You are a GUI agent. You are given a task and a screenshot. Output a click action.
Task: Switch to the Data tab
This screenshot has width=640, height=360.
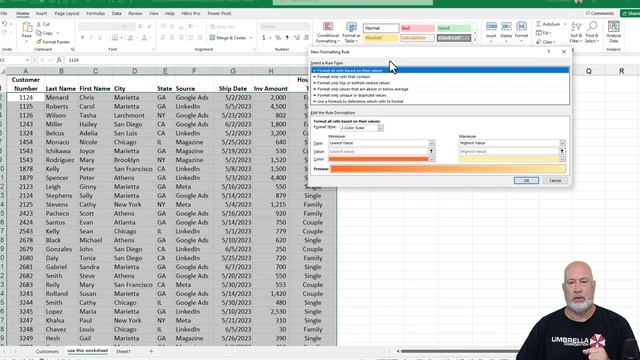117,13
